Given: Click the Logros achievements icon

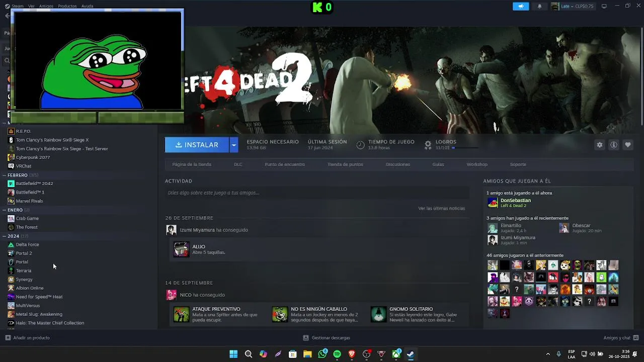Looking at the screenshot, I should click(428, 145).
